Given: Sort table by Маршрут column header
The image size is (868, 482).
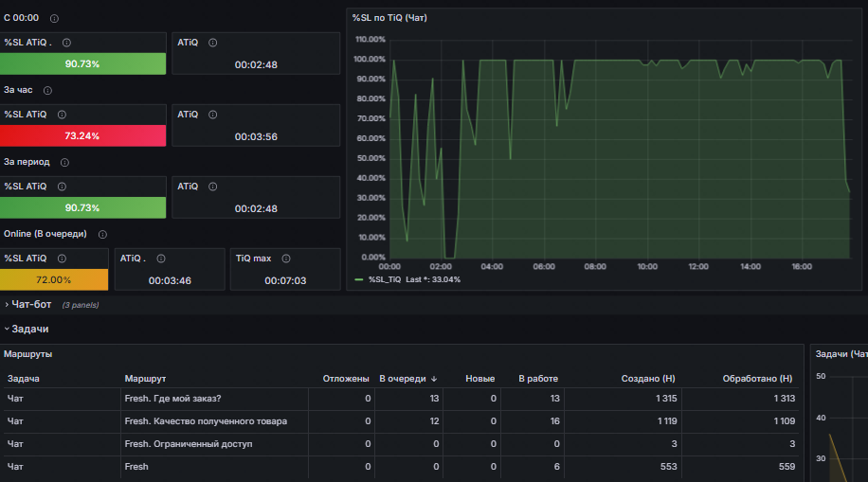Looking at the screenshot, I should [145, 379].
